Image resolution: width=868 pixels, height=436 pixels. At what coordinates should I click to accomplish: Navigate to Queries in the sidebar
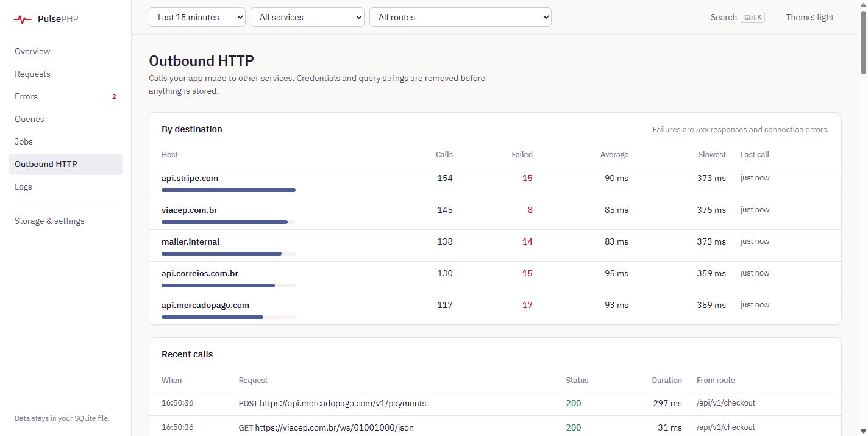coord(65,119)
